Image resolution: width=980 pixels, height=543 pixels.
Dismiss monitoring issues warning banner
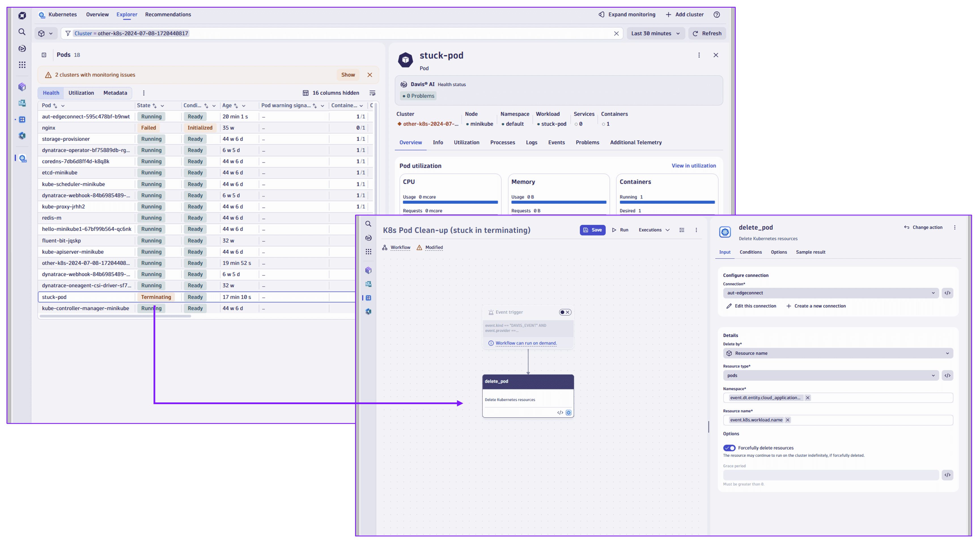click(x=370, y=75)
